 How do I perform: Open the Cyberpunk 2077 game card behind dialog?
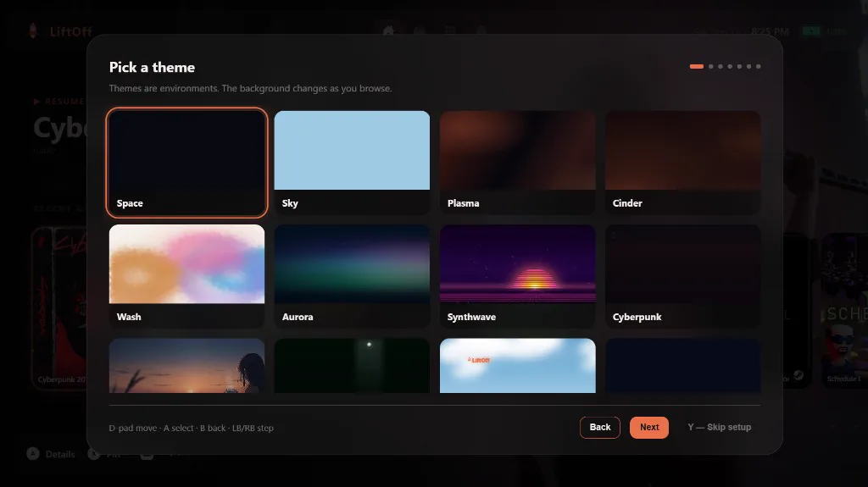tap(59, 307)
